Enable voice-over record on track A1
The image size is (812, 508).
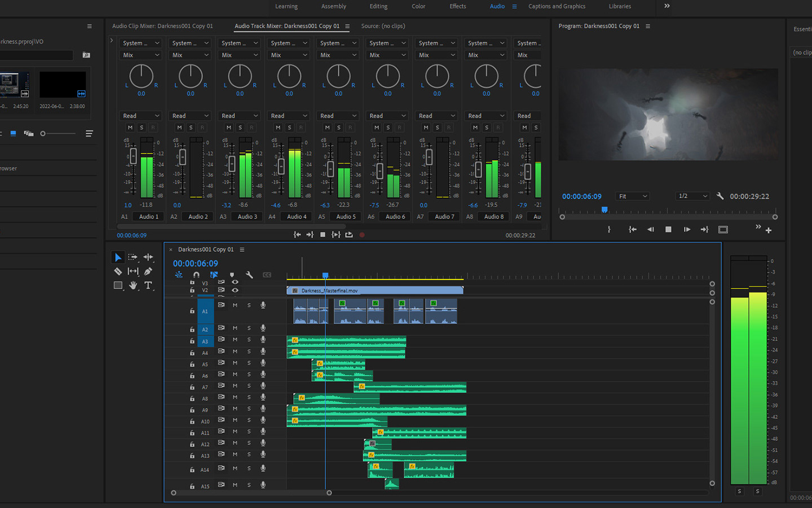coord(263,305)
